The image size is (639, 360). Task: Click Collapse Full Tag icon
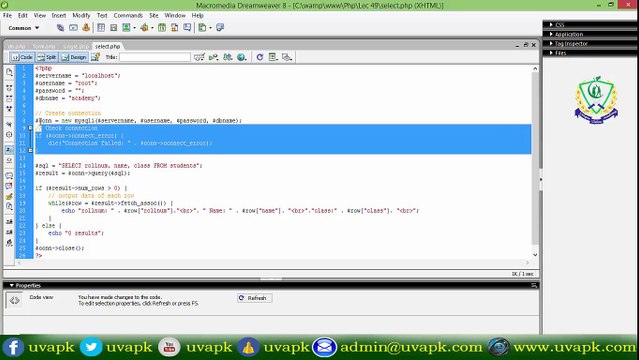click(9, 88)
